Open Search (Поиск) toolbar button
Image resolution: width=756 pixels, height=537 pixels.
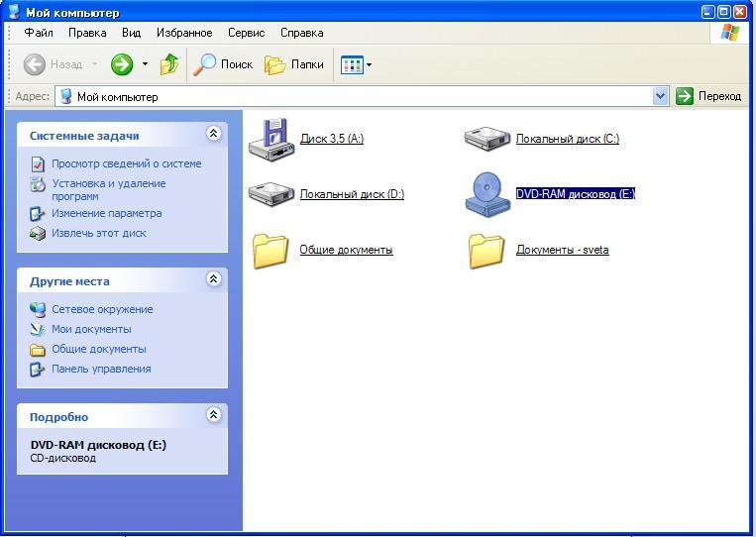click(223, 64)
